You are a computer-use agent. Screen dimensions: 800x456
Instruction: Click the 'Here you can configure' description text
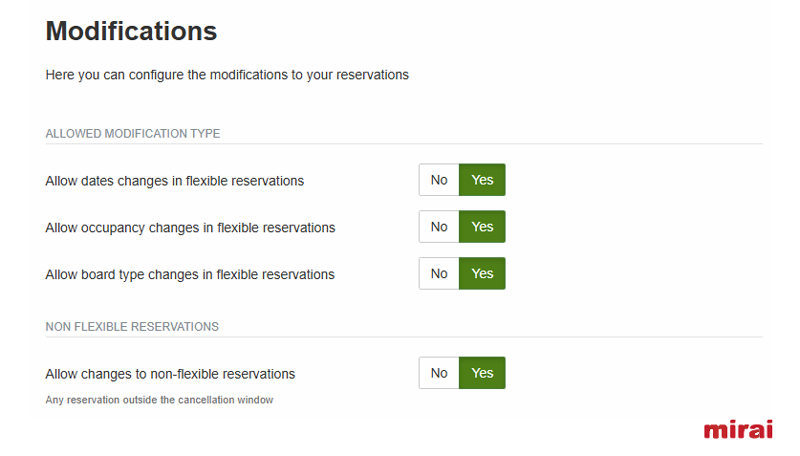click(x=227, y=75)
